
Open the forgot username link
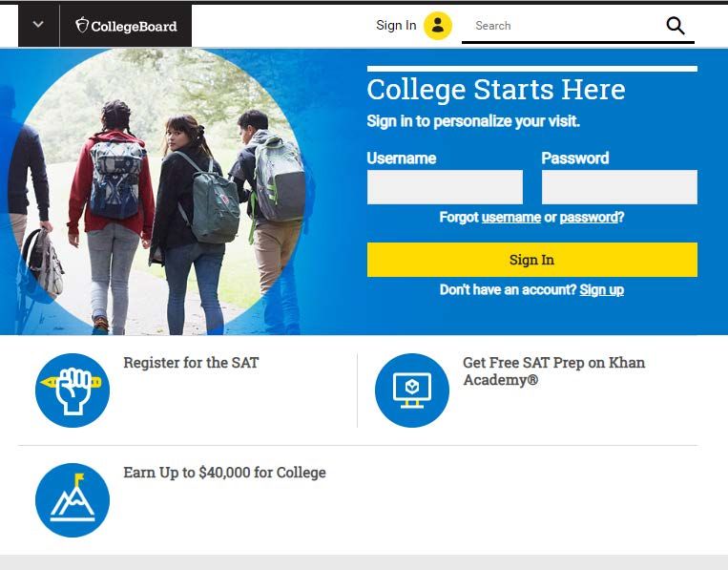(511, 218)
